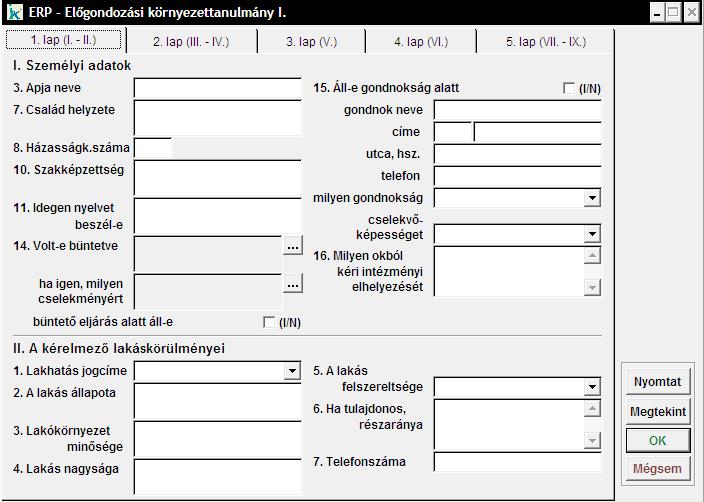This screenshot has width=704, height=502.
Task: Open lookup for 'Volt-e büntetve' field
Action: [x=292, y=245]
